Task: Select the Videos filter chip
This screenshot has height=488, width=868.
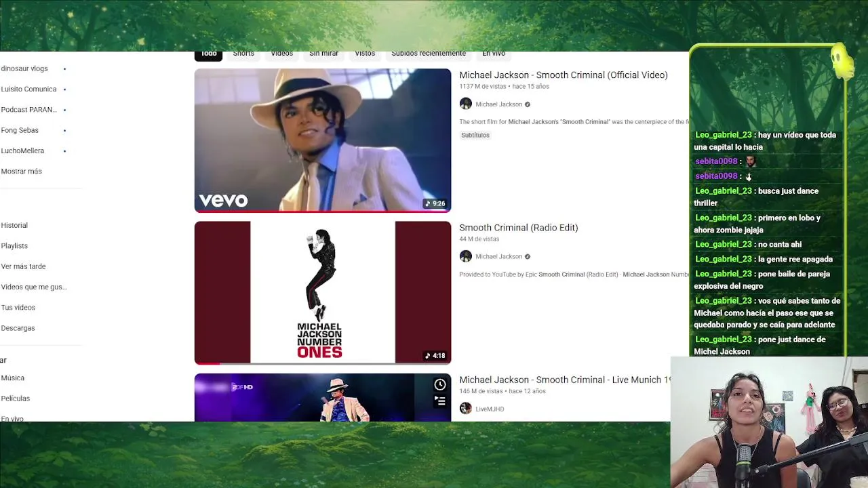Action: [282, 54]
